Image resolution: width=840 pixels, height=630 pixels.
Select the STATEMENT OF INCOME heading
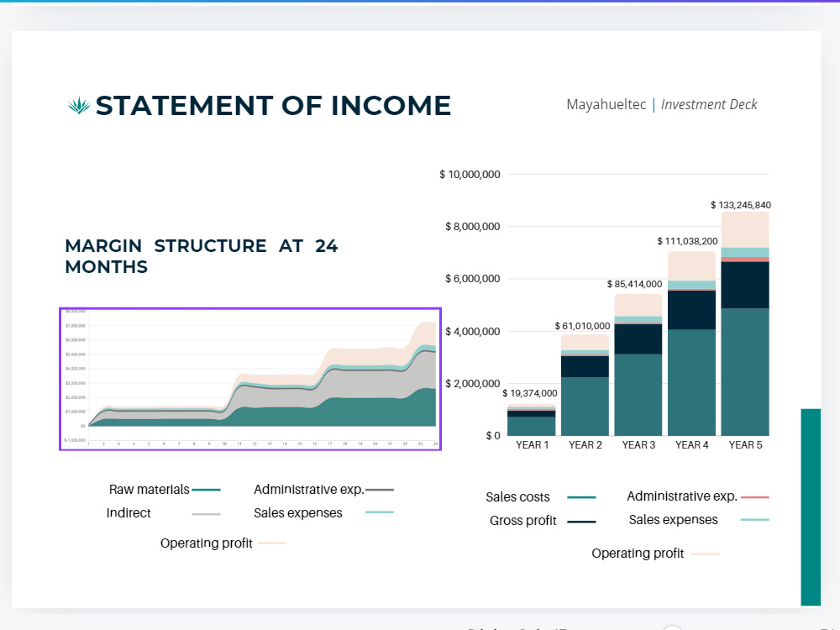coord(273,106)
